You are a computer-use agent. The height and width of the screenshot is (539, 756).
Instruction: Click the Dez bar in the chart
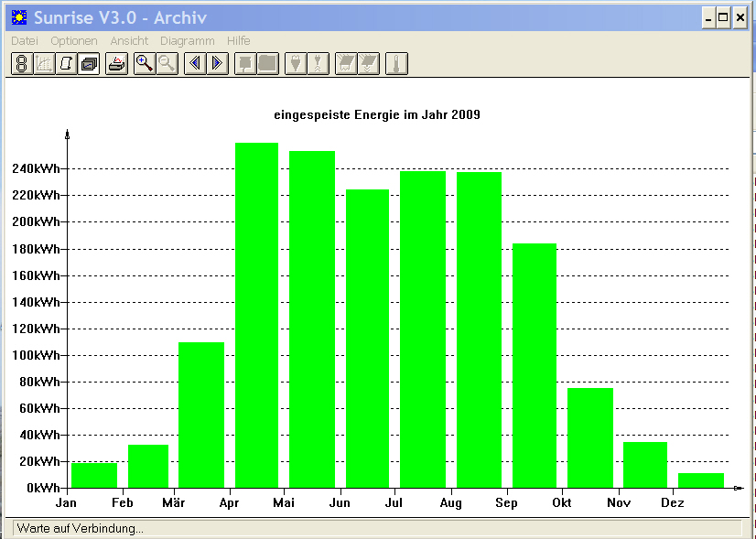pos(701,480)
